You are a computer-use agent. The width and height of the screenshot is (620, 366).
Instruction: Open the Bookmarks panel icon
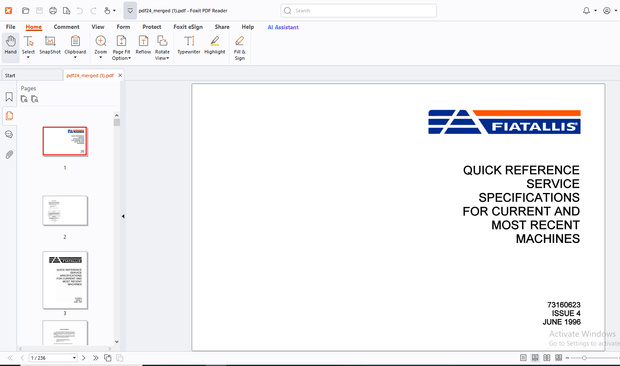(9, 97)
